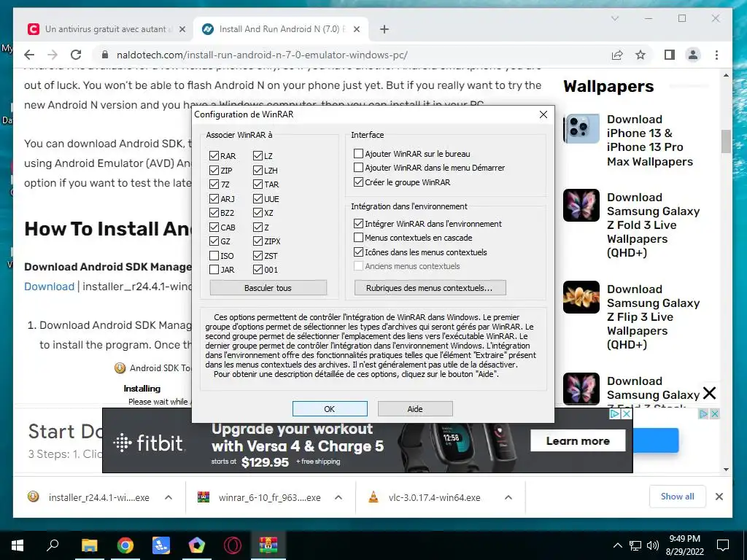Open File Explorer from the taskbar
Viewport: 747px width, 560px height.
tap(89, 545)
